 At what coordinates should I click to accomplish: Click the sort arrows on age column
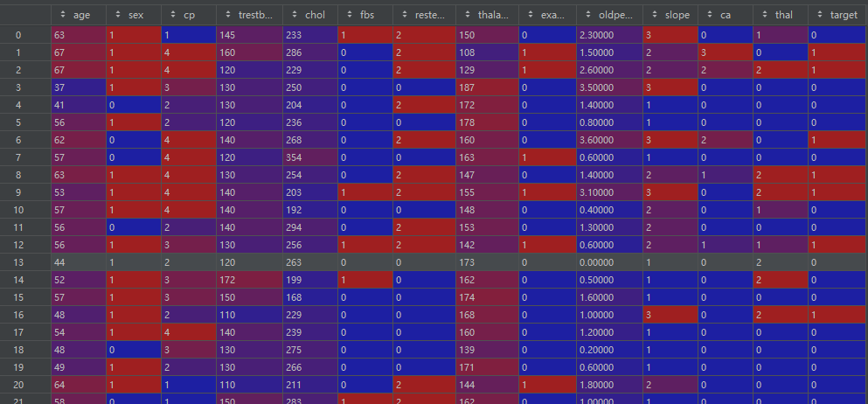pos(63,15)
